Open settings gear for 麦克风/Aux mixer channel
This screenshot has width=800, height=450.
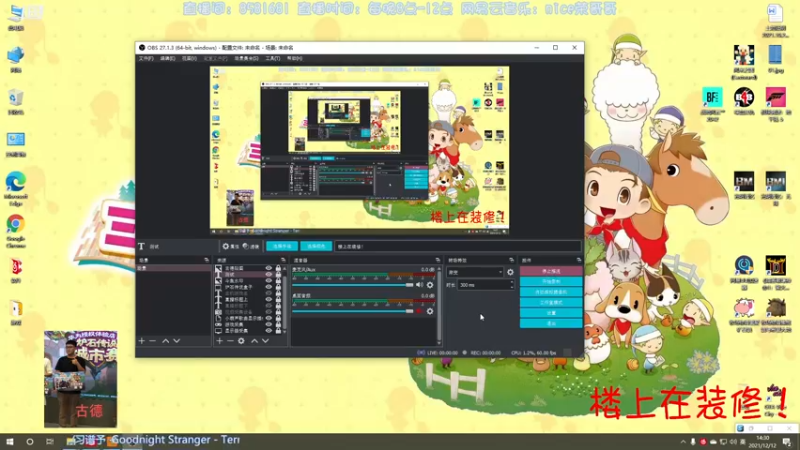430,285
